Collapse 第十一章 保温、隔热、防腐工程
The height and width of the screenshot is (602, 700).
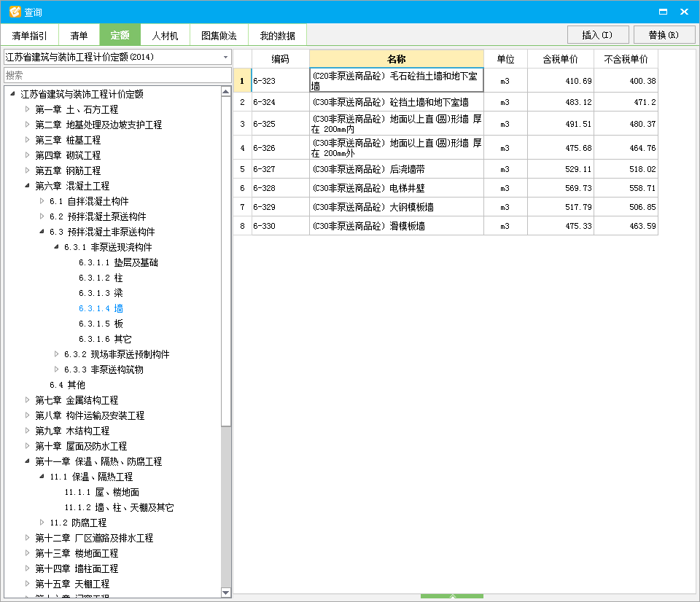[27, 461]
